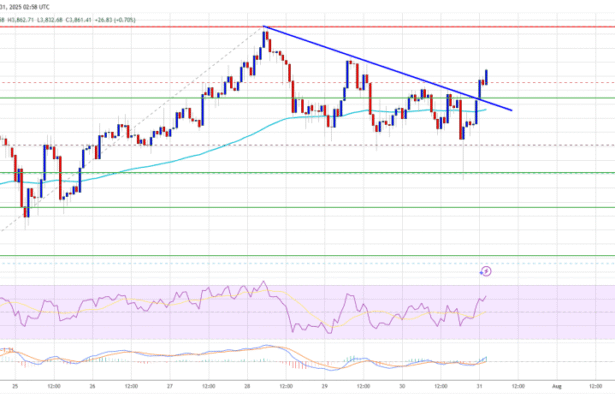Click the 25 date label on time axis
Screen dimensions: 615x410
pos(16,383)
